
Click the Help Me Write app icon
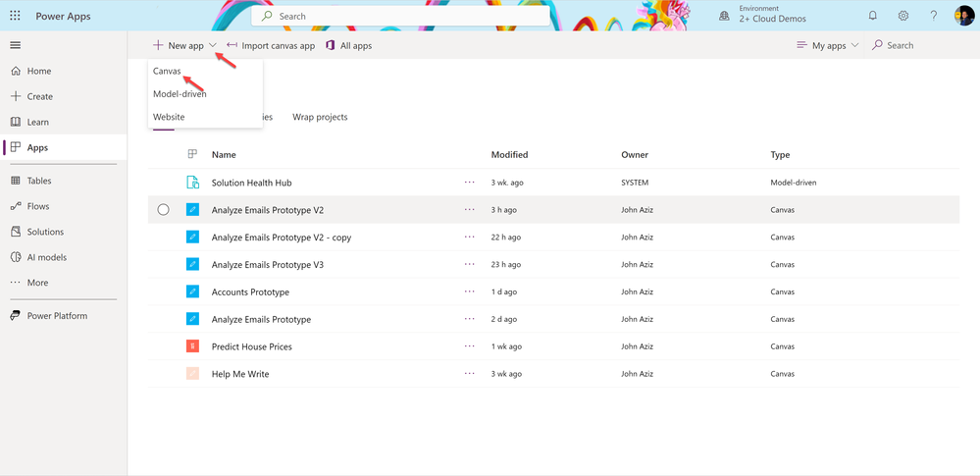[x=192, y=374]
